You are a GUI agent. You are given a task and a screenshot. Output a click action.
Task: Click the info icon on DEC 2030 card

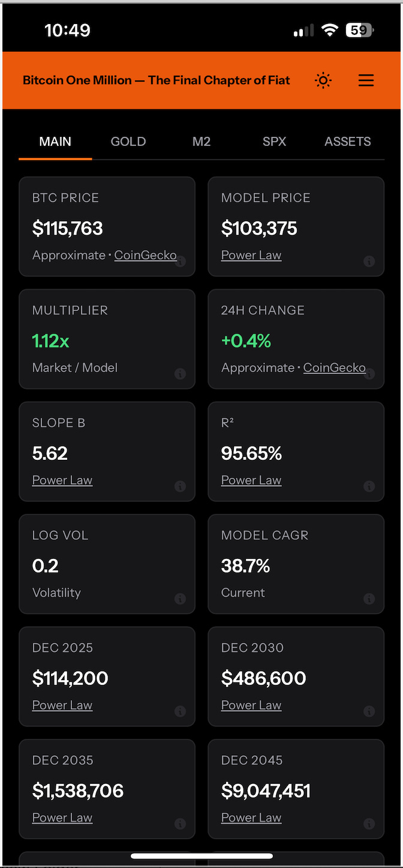point(369,711)
